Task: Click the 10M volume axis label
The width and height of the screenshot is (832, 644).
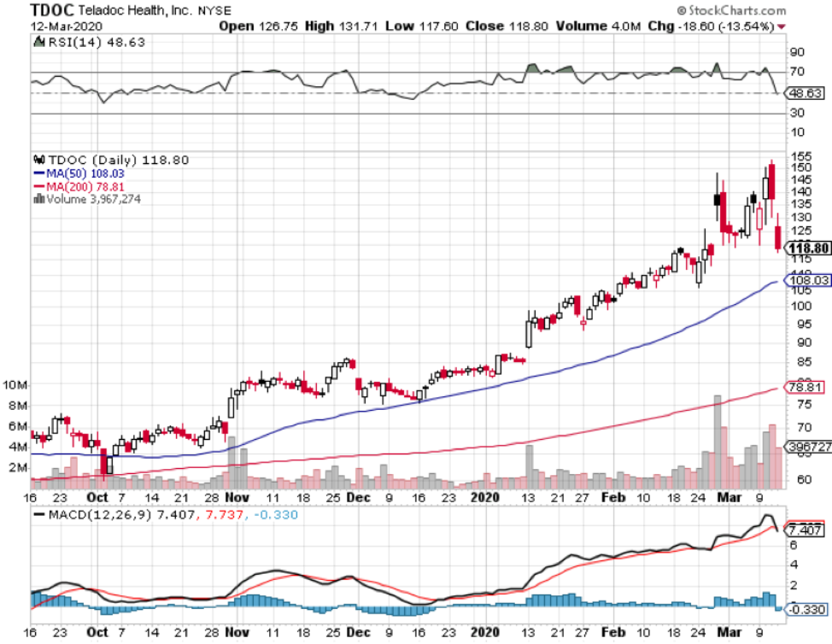Action: point(15,384)
